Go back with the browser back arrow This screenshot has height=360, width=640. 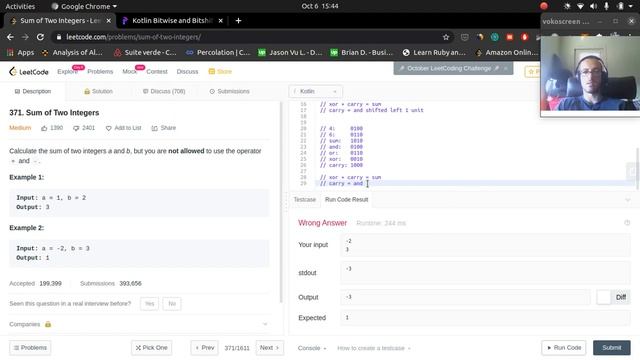click(10, 37)
